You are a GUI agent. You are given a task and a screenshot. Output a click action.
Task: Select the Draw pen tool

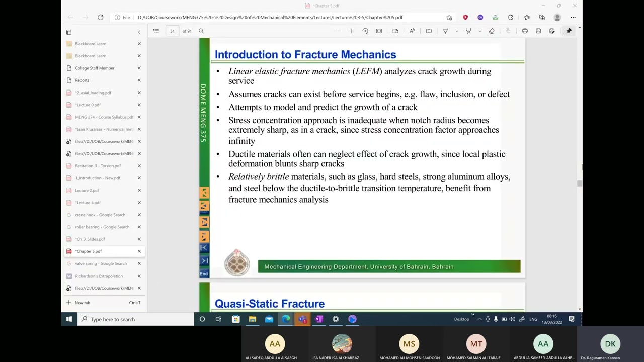point(445,31)
